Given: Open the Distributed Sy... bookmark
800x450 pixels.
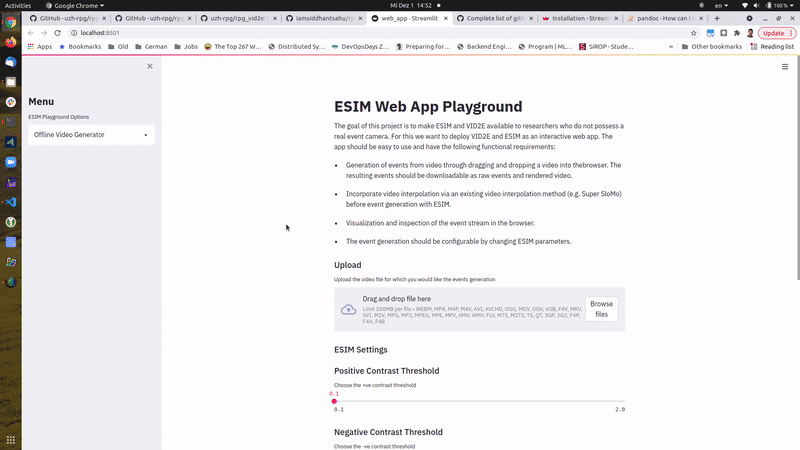Looking at the screenshot, I should (296, 46).
